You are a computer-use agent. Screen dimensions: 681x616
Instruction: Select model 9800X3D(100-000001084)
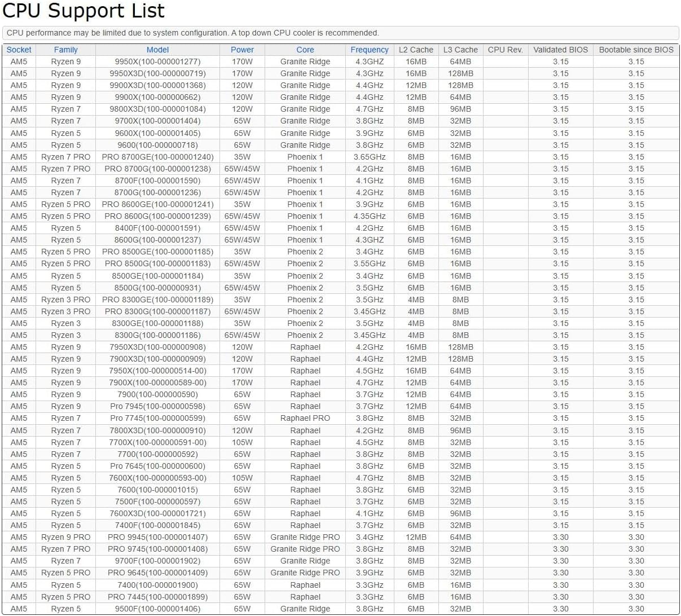[157, 109]
